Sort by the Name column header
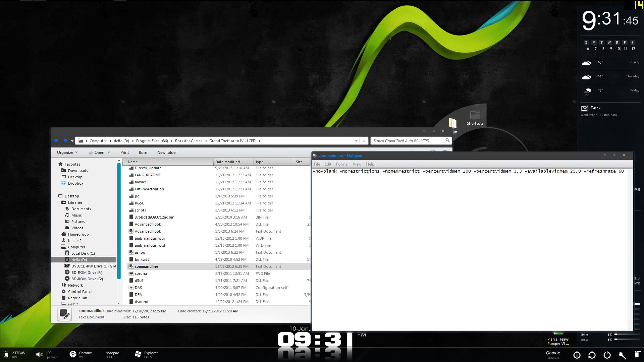The height and width of the screenshot is (362, 644). click(168, 162)
